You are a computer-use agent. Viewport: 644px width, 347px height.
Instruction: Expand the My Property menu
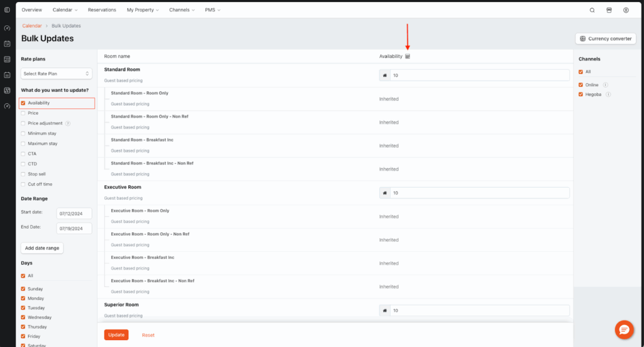(x=143, y=10)
